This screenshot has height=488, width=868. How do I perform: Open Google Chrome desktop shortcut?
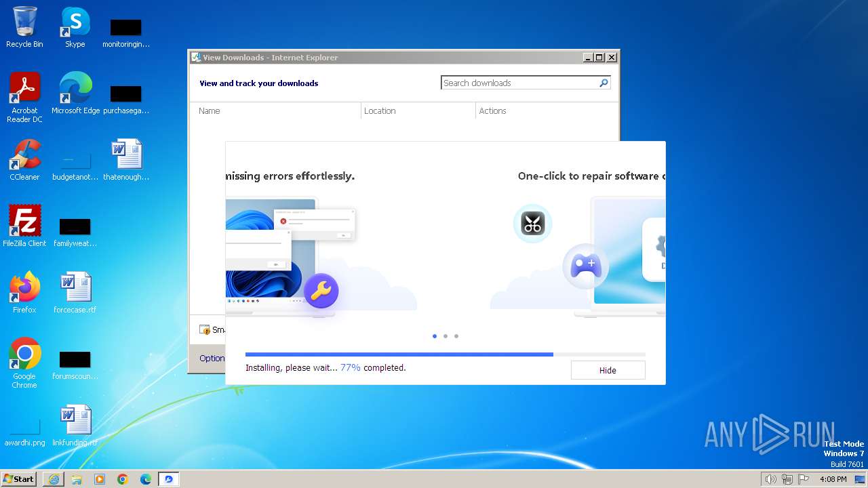coord(24,363)
